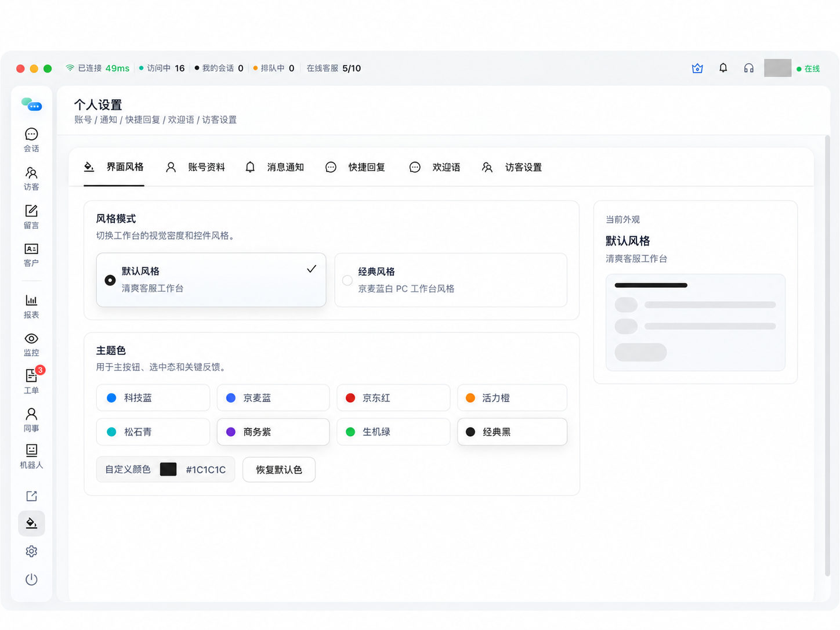
Task: Open the notification bell in top bar
Action: [723, 68]
